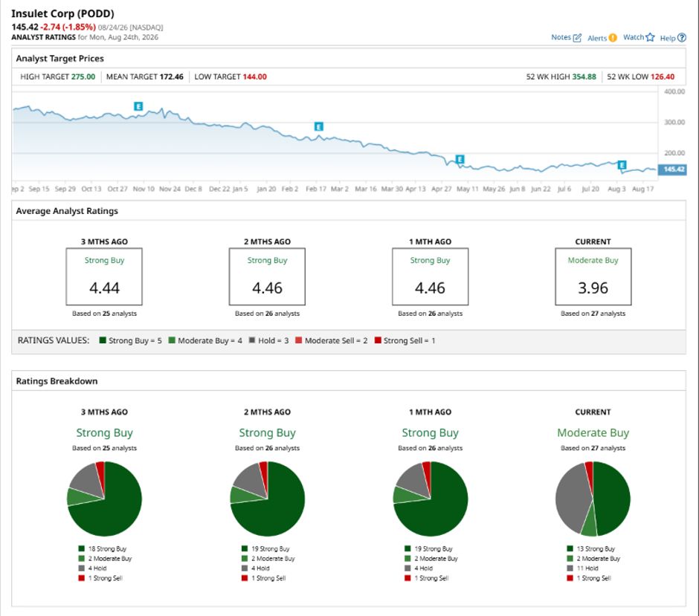Click the Hold = 3 gray legend swatch
Screen dimensions: 699x616
[x=252, y=340]
